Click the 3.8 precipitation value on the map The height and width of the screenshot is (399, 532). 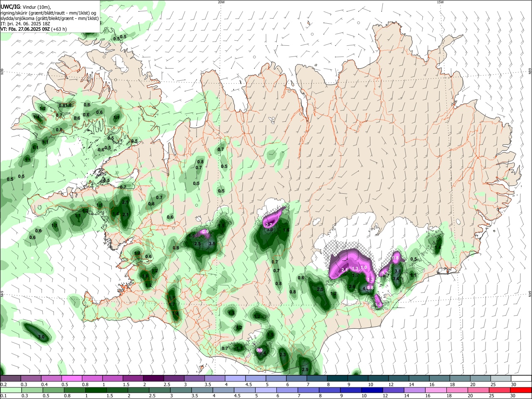[x=397, y=271]
